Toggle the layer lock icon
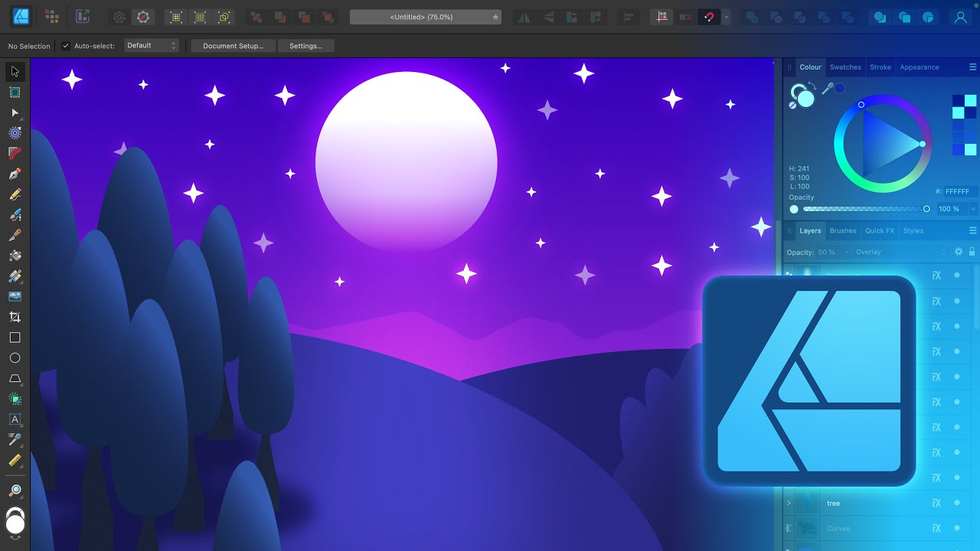Viewport: 980px width, 551px height. [972, 252]
